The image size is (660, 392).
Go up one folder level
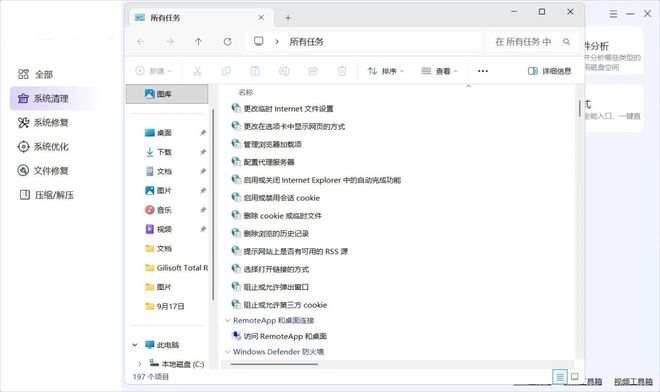coord(198,42)
